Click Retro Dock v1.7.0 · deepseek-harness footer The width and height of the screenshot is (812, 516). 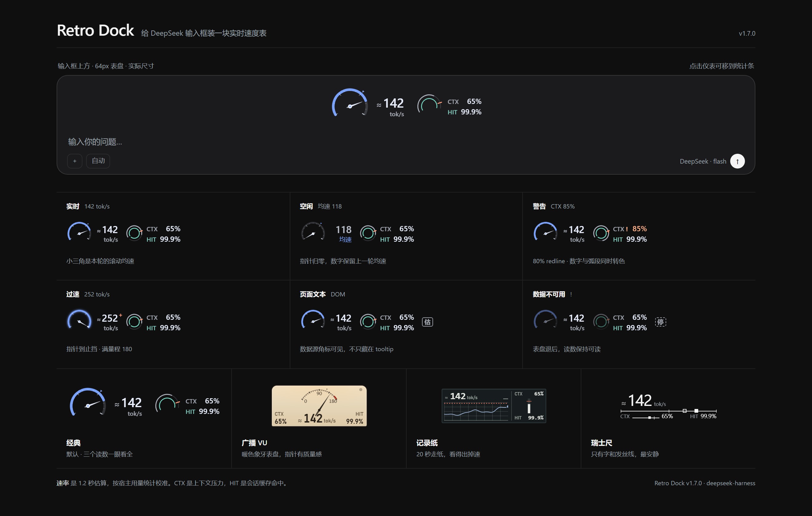point(704,483)
